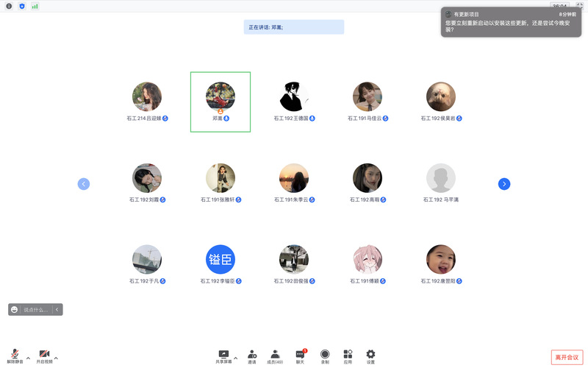Open the 成员(49) members list
The height and width of the screenshot is (368, 588).
(x=275, y=355)
